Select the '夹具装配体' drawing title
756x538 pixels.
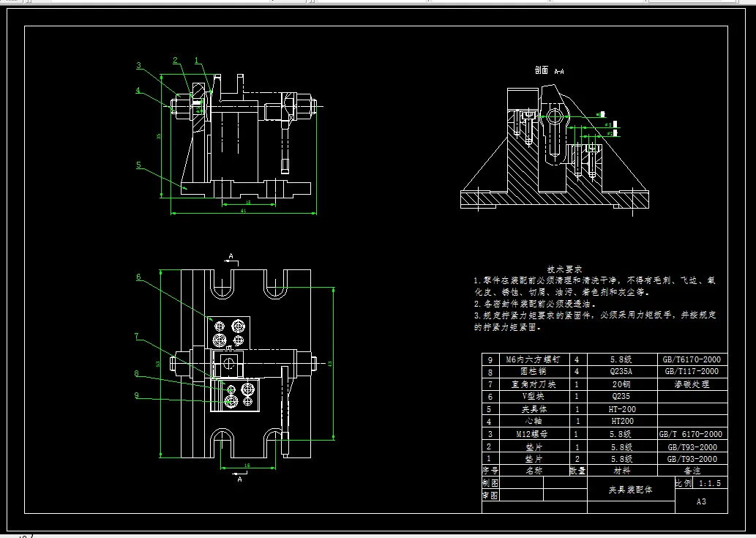pos(630,489)
